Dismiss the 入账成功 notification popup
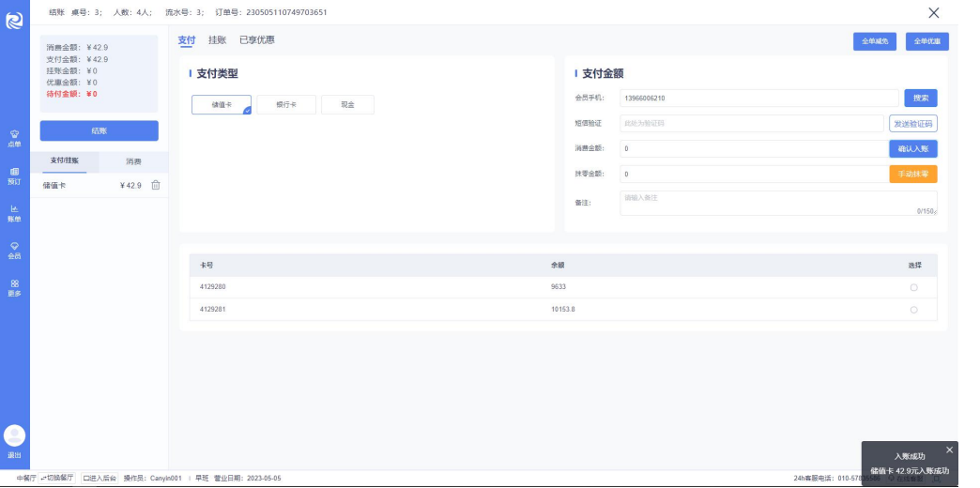 click(x=949, y=450)
